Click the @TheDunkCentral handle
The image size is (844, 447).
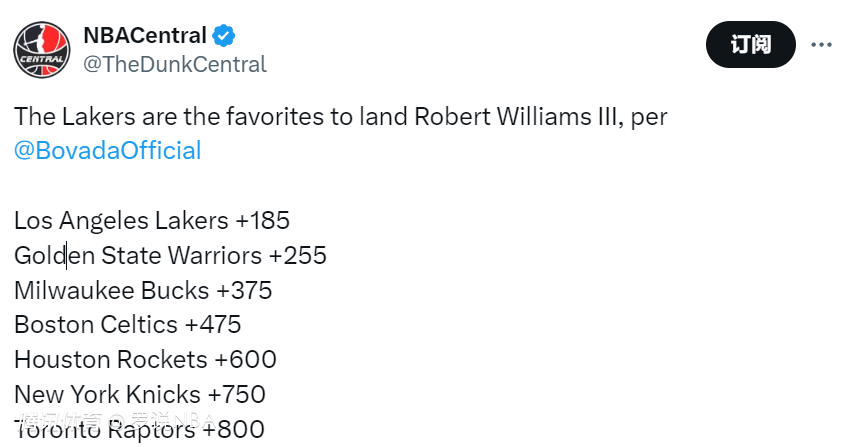pos(174,65)
